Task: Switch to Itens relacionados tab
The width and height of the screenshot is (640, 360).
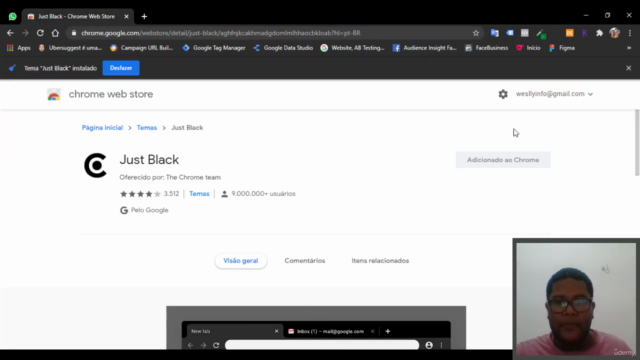Action: coord(380,261)
